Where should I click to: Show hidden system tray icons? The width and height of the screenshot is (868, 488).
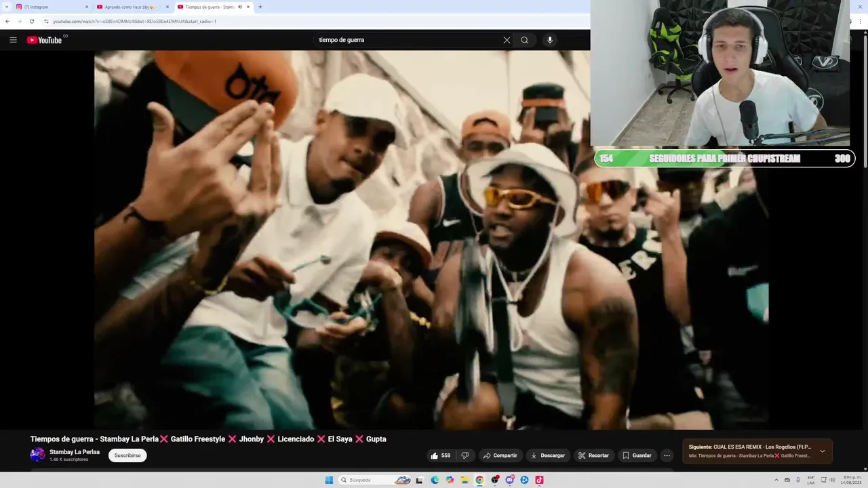click(x=776, y=480)
